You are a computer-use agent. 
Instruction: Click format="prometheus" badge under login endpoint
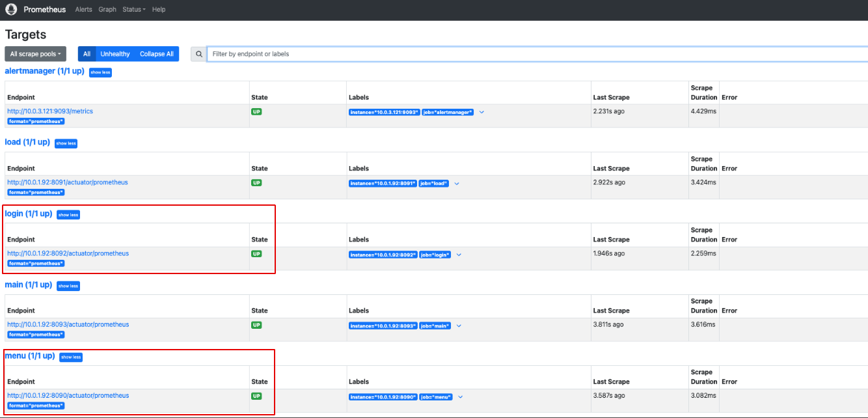36,264
